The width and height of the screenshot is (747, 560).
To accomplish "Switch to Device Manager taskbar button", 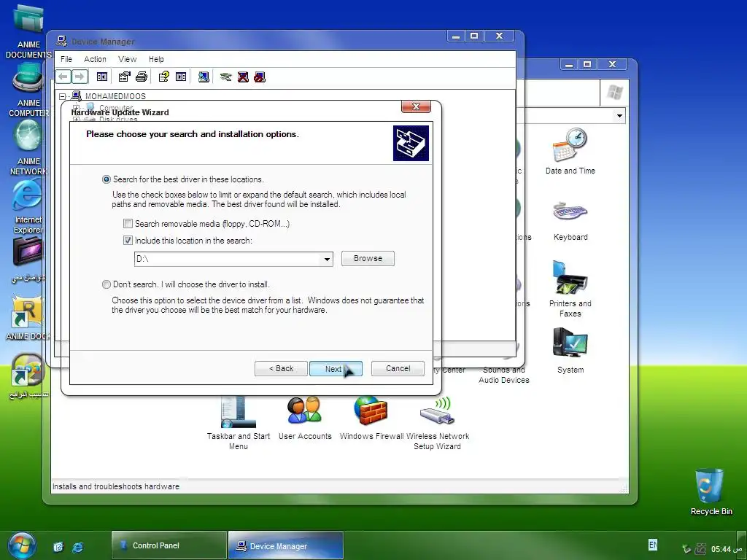I will pyautogui.click(x=285, y=545).
